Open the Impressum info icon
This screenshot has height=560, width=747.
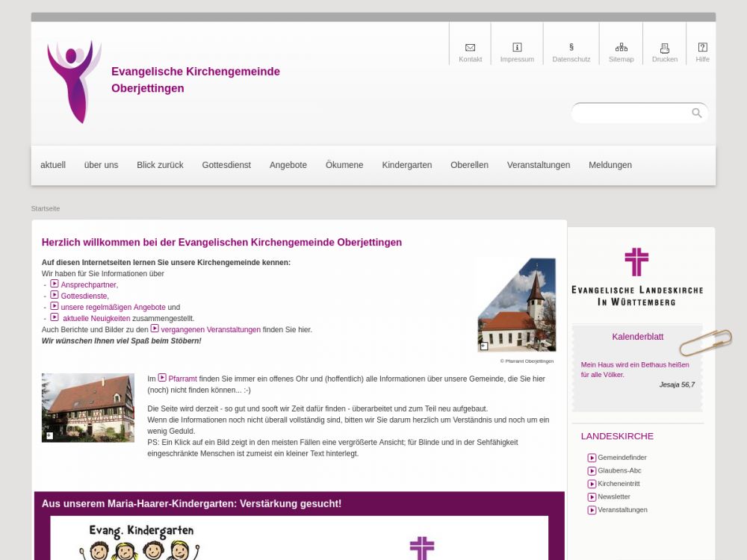click(x=517, y=47)
